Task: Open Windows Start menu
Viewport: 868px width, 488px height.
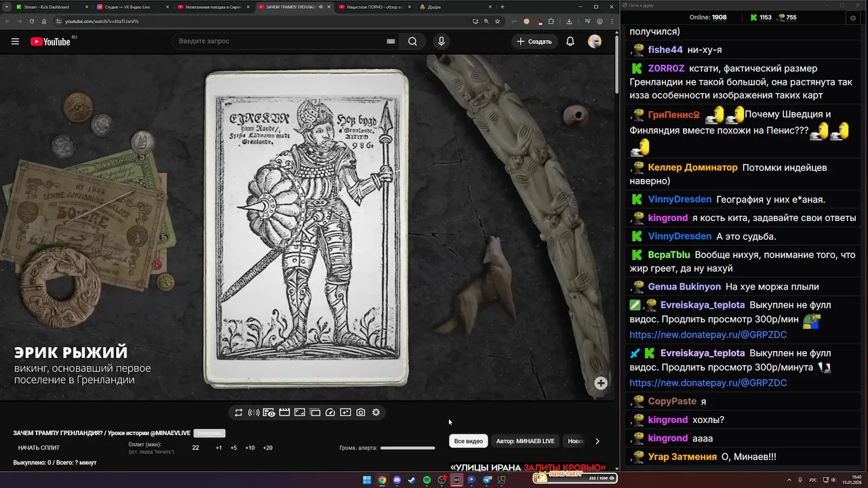Action: (367, 480)
